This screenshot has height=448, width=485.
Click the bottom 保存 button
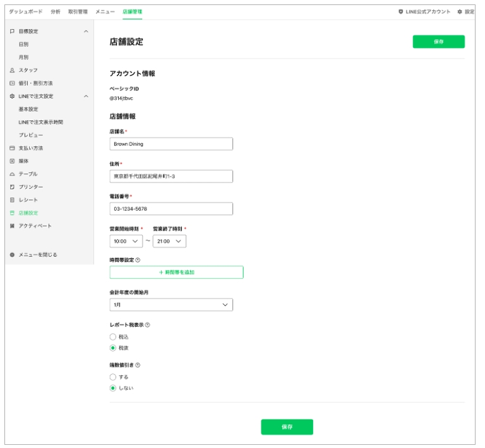click(287, 427)
